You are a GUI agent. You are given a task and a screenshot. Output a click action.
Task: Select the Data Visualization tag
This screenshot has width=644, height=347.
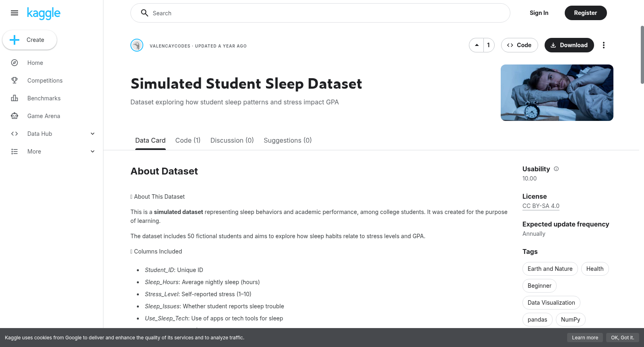coord(551,303)
